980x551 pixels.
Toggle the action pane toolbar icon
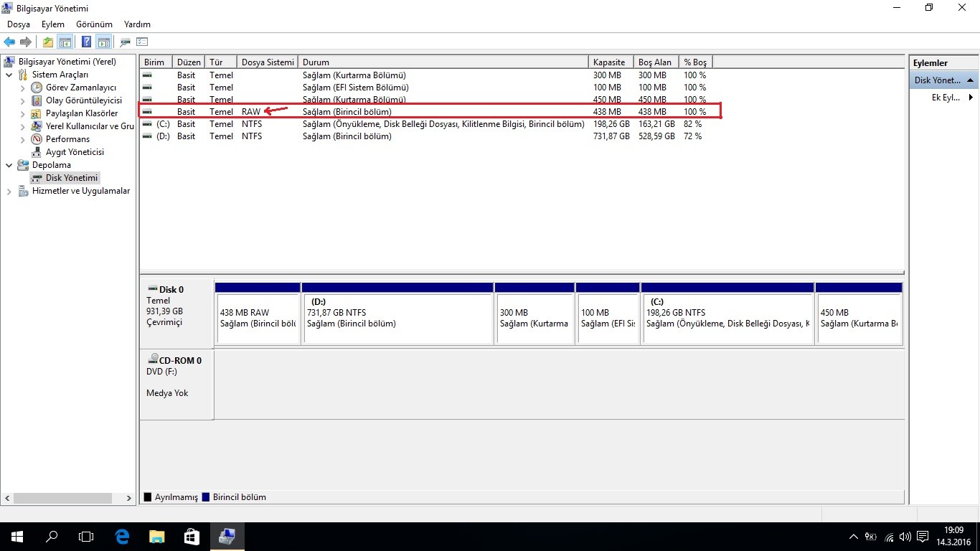point(103,42)
